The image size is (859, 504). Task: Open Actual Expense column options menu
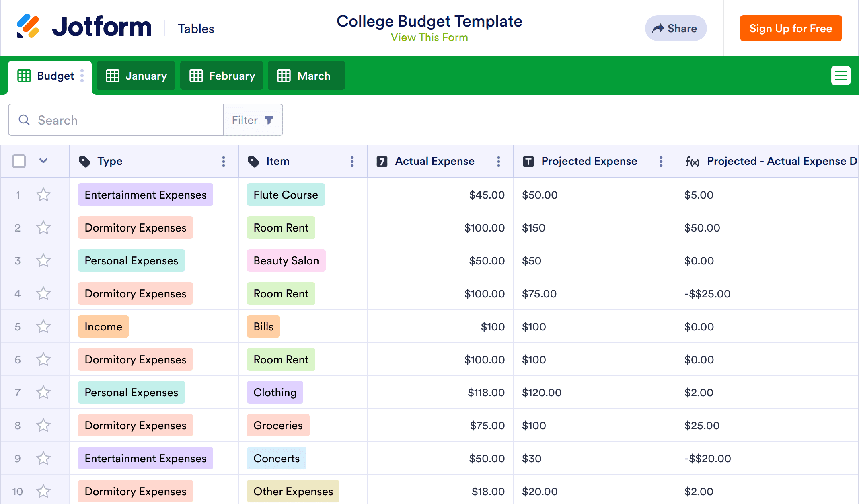tap(499, 162)
